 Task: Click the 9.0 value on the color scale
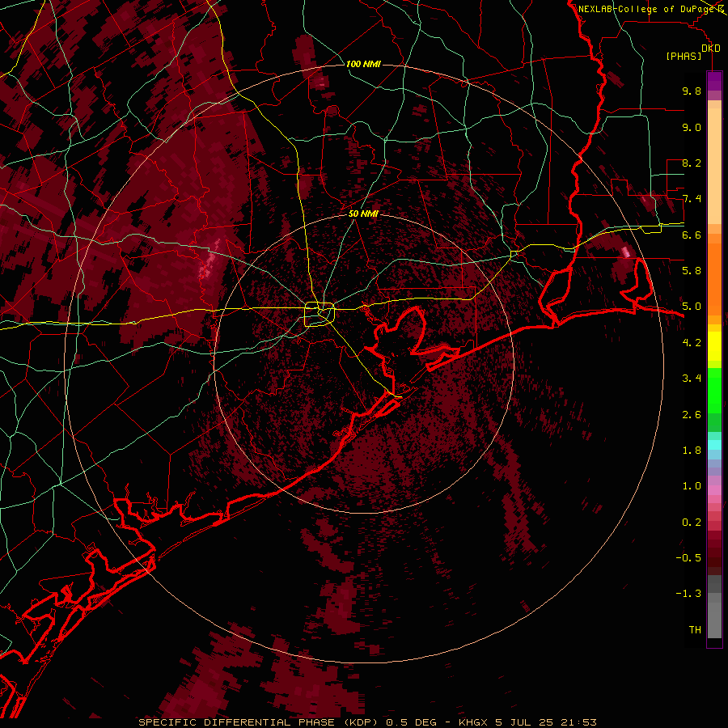(692, 127)
